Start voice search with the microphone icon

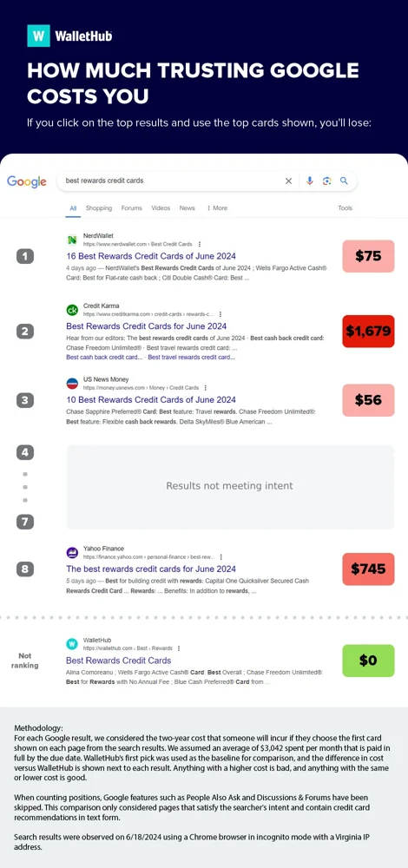click(309, 181)
